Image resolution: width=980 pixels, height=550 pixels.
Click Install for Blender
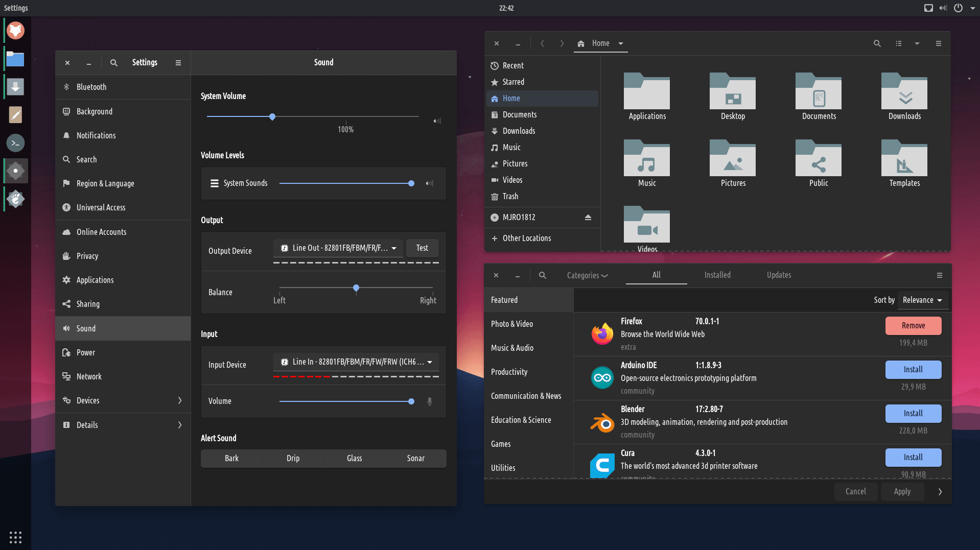click(913, 414)
